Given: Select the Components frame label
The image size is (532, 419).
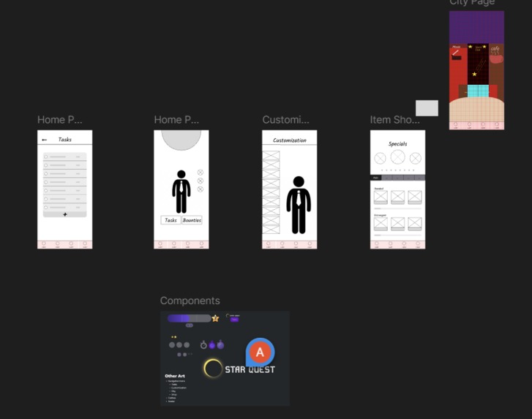Looking at the screenshot, I should tap(190, 301).
